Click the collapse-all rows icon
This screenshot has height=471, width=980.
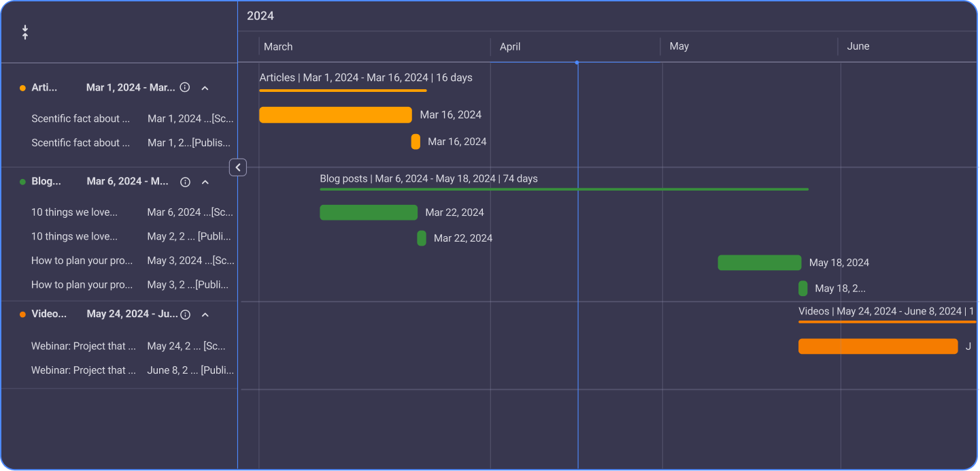coord(25,32)
